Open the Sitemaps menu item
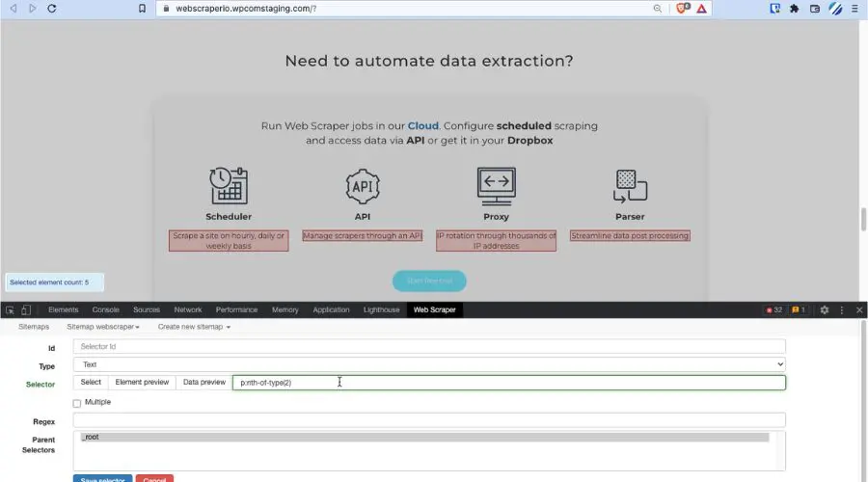 pos(34,327)
